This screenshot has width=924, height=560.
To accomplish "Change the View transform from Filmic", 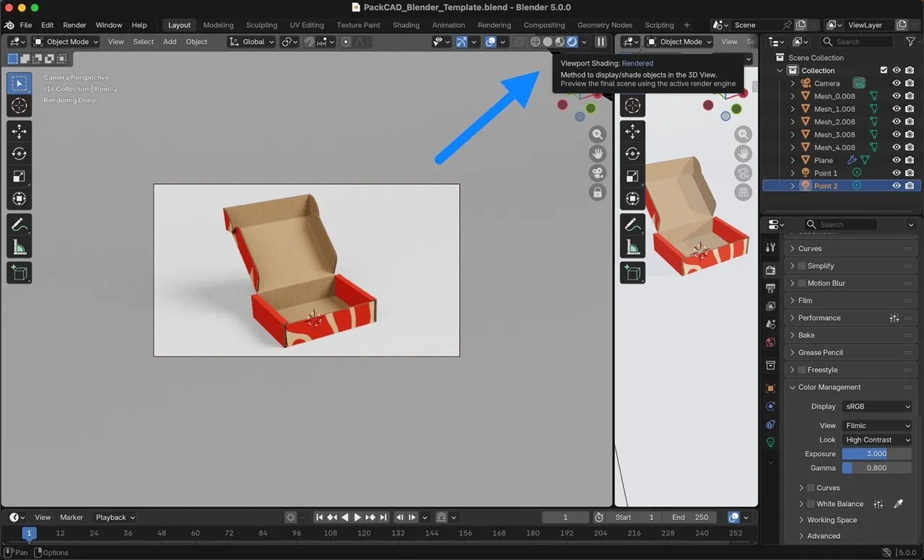I will [x=876, y=425].
